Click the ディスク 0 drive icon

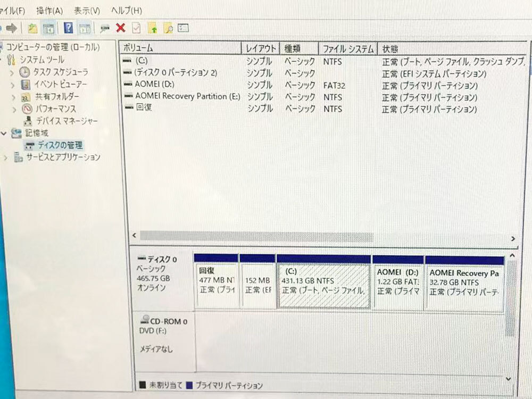(142, 259)
